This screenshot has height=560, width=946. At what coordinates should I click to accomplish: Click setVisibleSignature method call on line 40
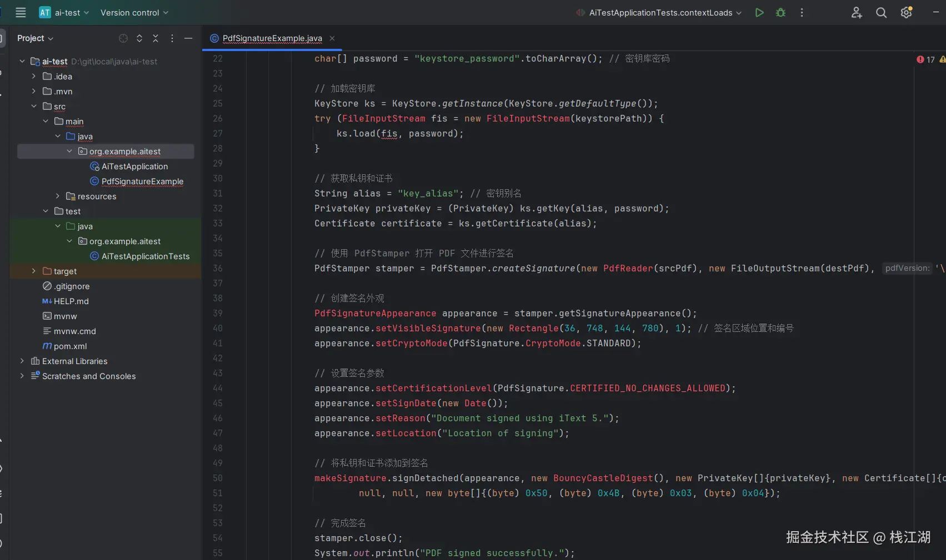[428, 328]
